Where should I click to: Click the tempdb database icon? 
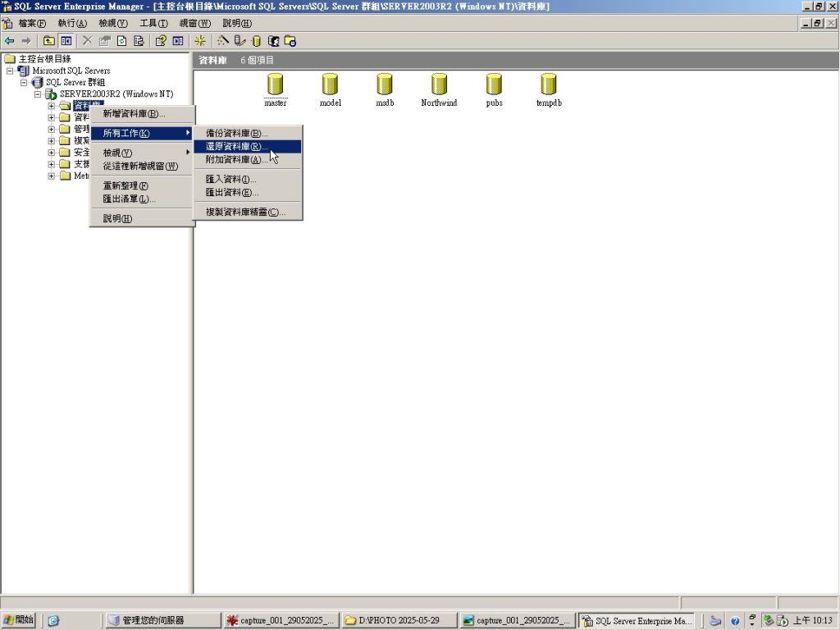point(549,84)
